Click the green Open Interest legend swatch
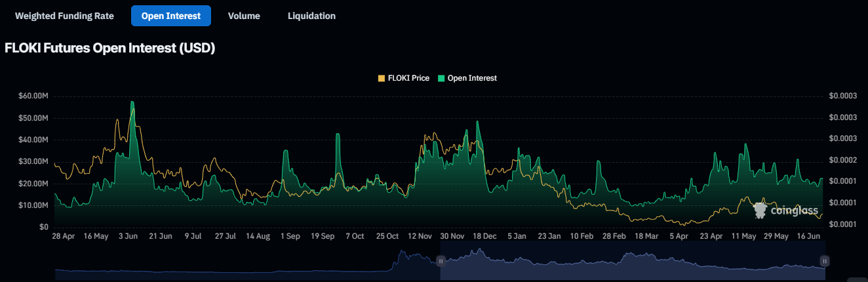Image resolution: width=868 pixels, height=282 pixels. click(441, 78)
